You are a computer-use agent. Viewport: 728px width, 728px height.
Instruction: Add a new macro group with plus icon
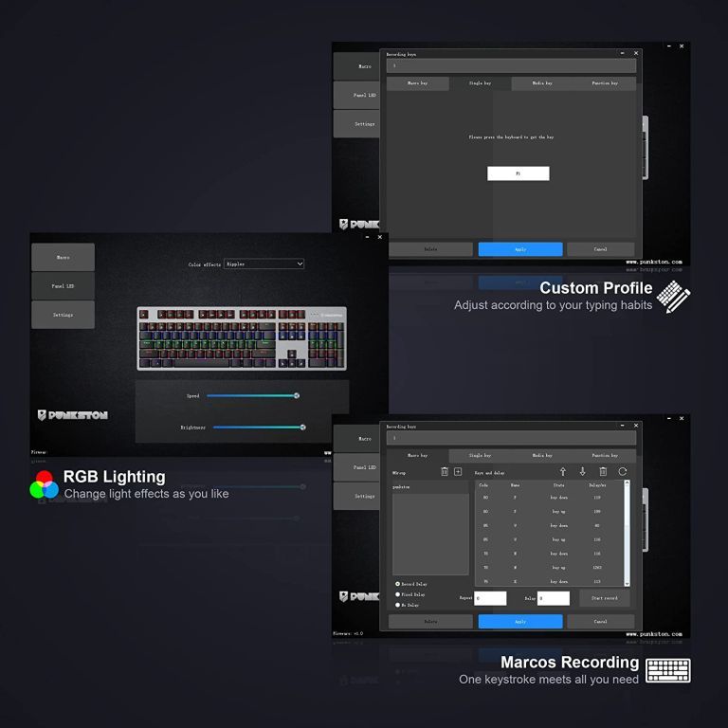[x=458, y=472]
